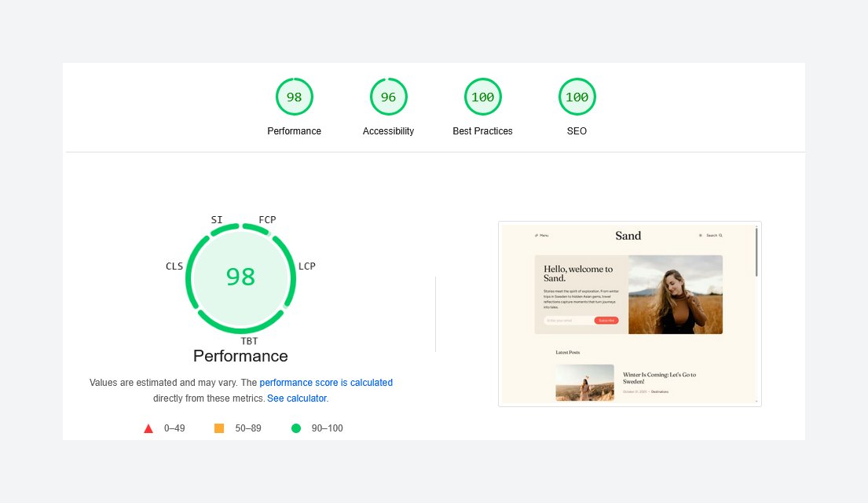Switch to the SEO category label
Image resolution: width=868 pixels, height=503 pixels.
coord(577,130)
